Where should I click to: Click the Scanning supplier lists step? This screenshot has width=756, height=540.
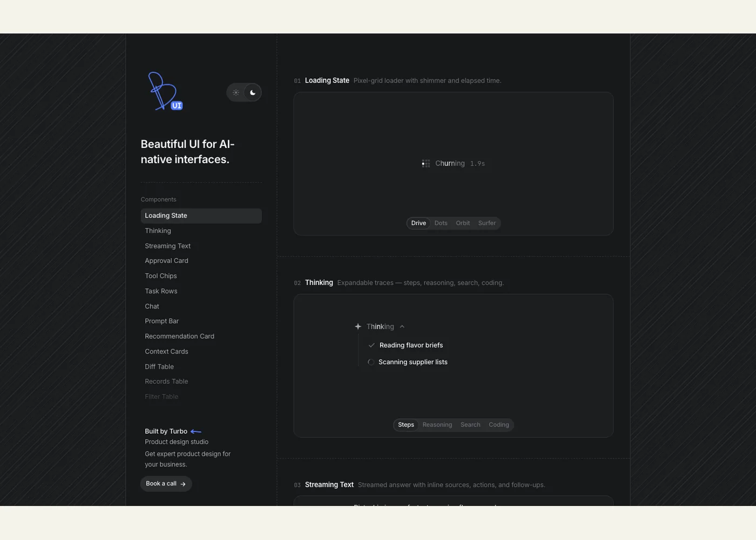(x=413, y=362)
